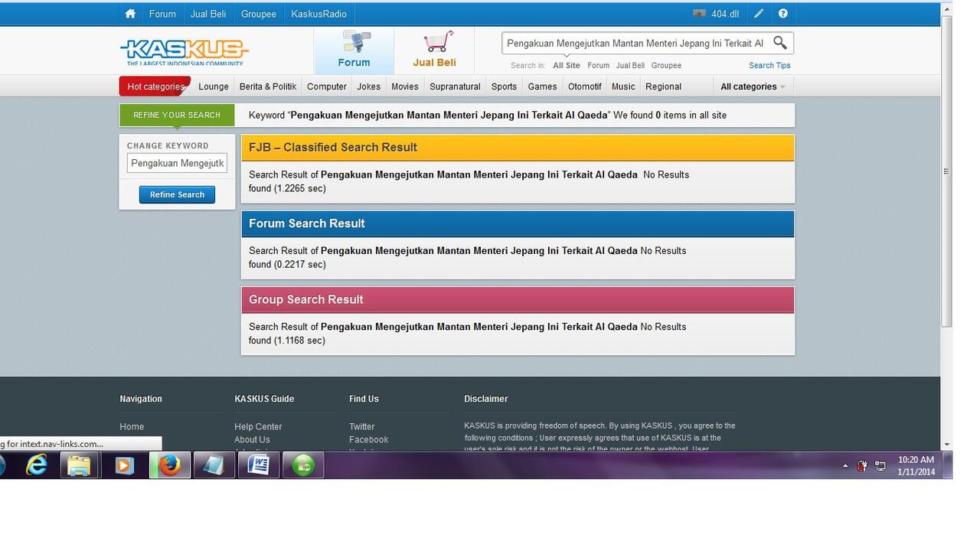Click the notepad-like taskbar icon
The height and width of the screenshot is (551, 980).
214,465
